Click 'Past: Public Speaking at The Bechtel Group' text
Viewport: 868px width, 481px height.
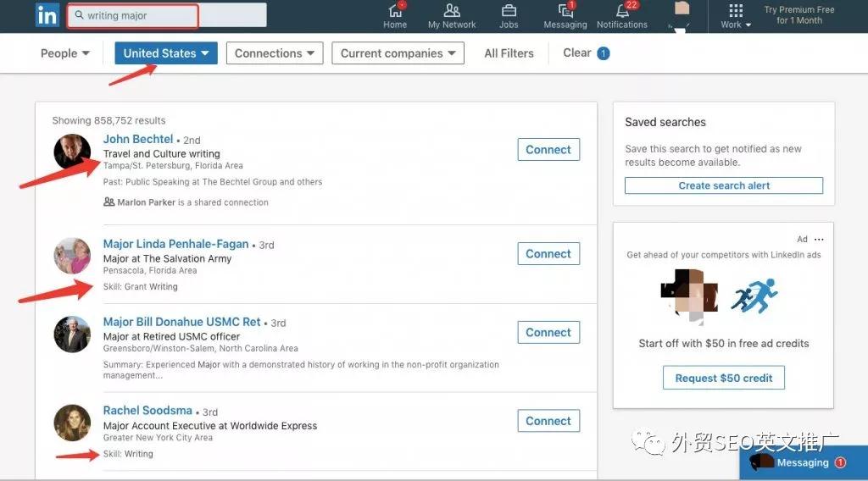coord(199,182)
